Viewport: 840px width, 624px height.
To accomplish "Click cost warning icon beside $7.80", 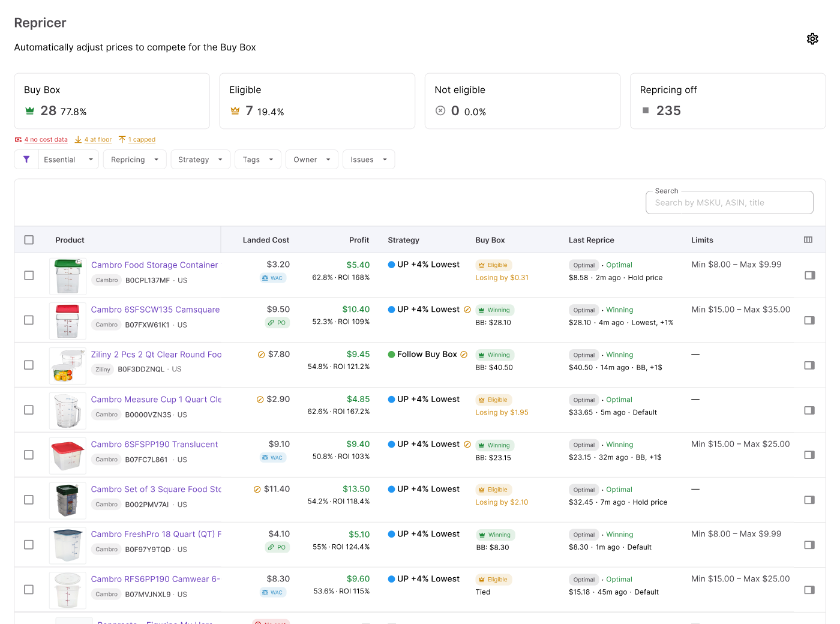I will click(x=261, y=355).
